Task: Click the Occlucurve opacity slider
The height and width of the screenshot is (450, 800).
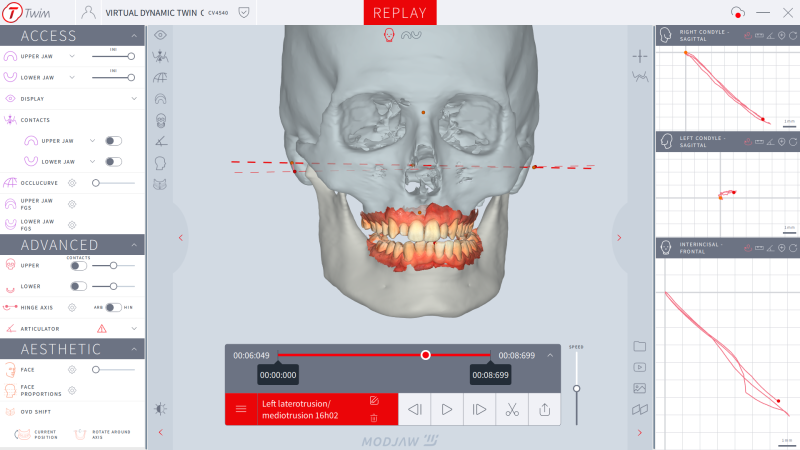Action: click(x=114, y=183)
